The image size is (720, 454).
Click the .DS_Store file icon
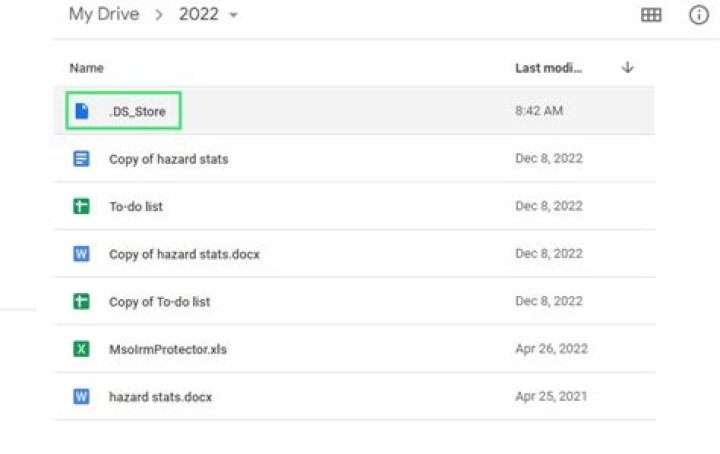point(82,111)
